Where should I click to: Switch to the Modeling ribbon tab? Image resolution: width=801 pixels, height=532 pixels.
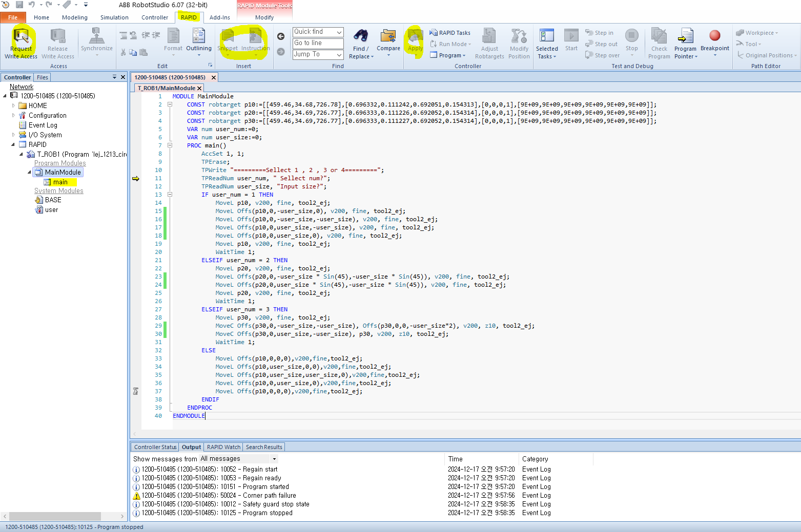(x=75, y=17)
